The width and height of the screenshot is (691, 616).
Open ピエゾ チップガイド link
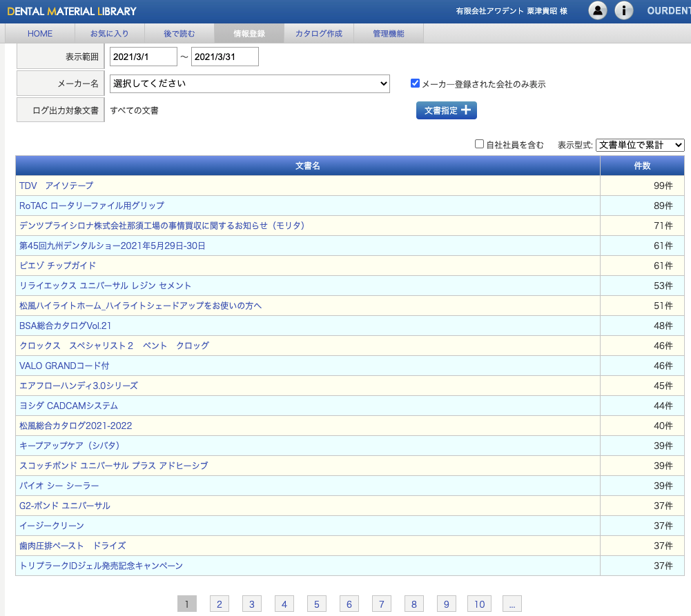point(57,266)
